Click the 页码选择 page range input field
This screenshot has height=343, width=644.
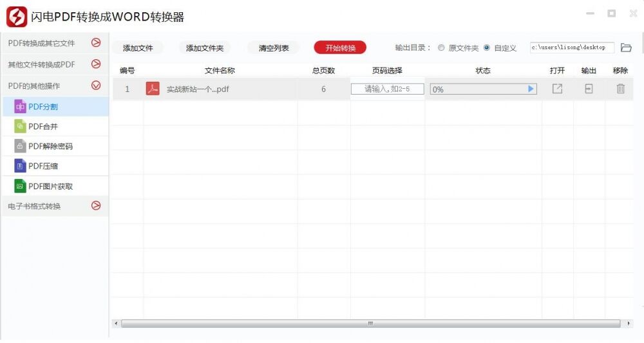coord(387,89)
